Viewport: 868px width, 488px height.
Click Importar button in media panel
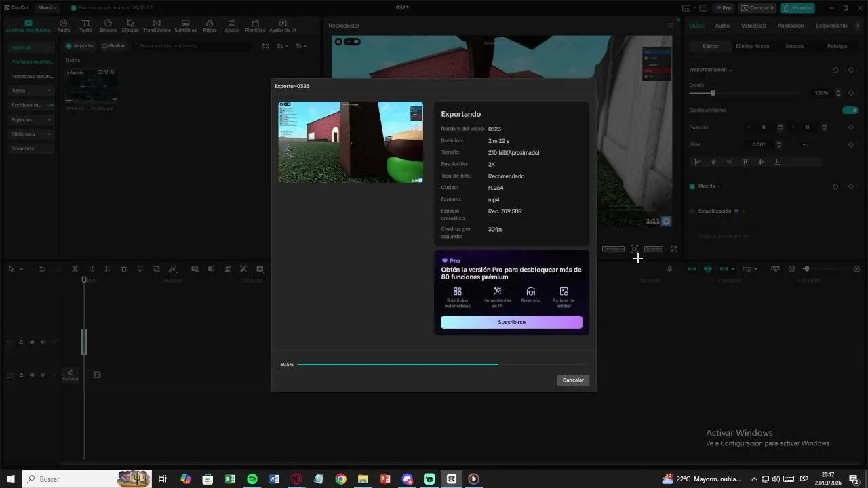80,46
